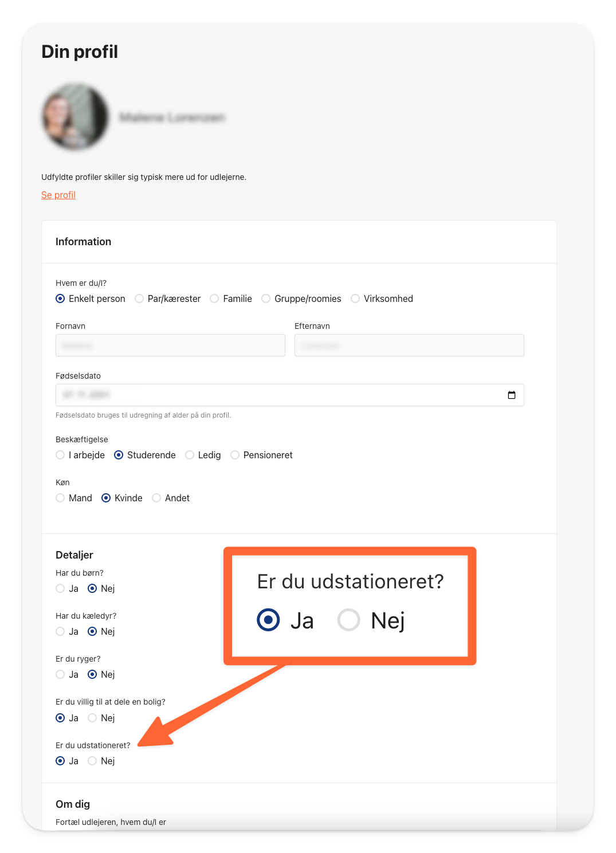Screen dimensions: 616x853
Task: Select Par/kærester radio option
Action: 139,298
